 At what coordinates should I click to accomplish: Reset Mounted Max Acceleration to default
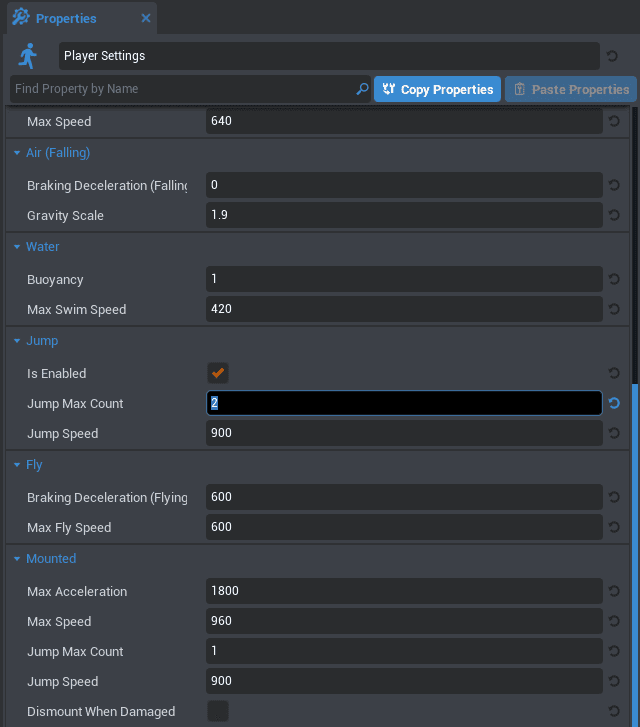click(x=613, y=592)
